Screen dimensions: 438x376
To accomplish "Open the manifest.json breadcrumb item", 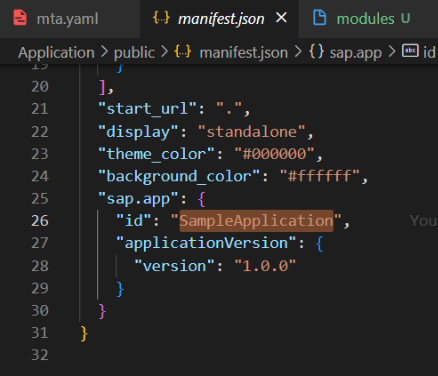I will pyautogui.click(x=243, y=53).
